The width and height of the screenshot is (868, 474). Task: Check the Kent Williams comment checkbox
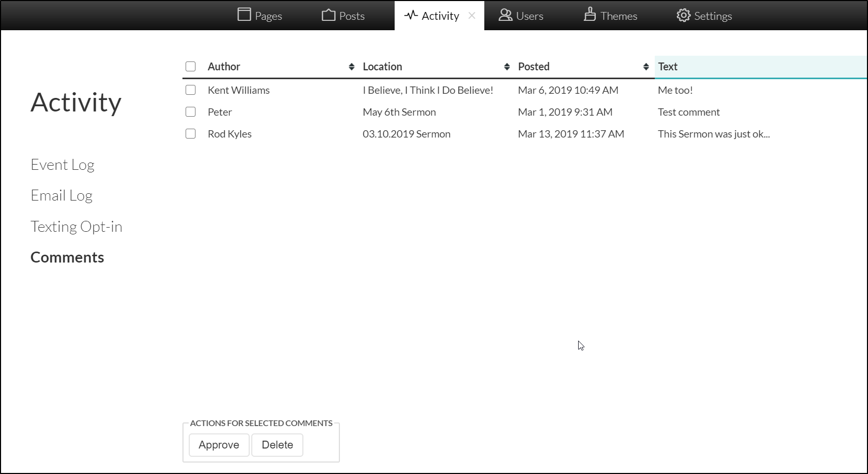click(x=191, y=90)
